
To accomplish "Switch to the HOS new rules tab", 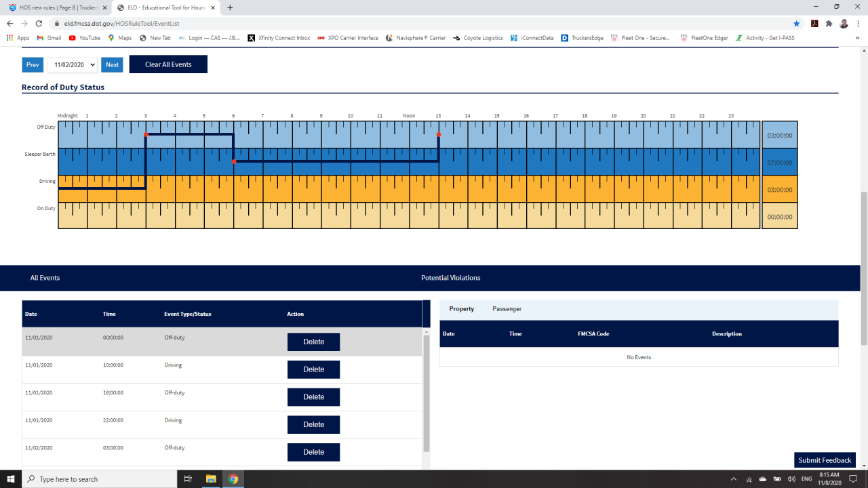I will (55, 7).
